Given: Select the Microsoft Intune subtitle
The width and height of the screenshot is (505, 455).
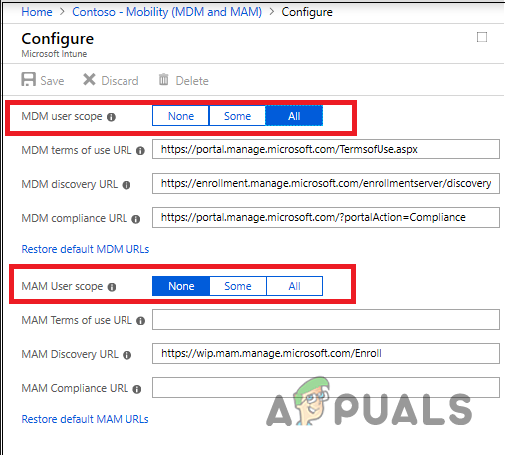Looking at the screenshot, I should click(x=54, y=54).
